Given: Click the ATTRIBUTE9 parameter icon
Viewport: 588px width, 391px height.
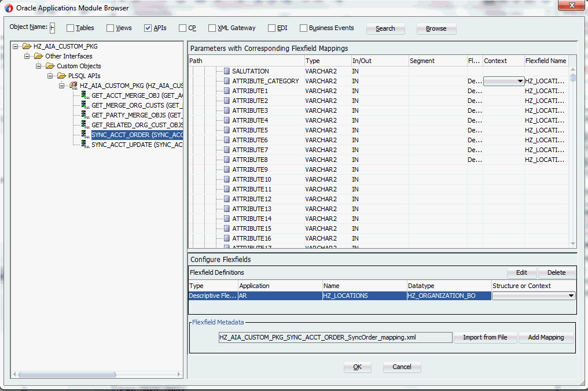Looking at the screenshot, I should 226,169.
